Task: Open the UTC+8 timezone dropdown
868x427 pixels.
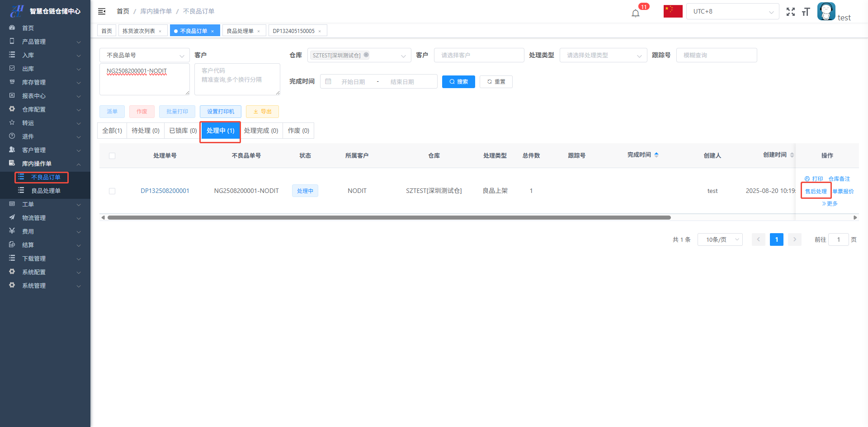Action: click(x=732, y=11)
